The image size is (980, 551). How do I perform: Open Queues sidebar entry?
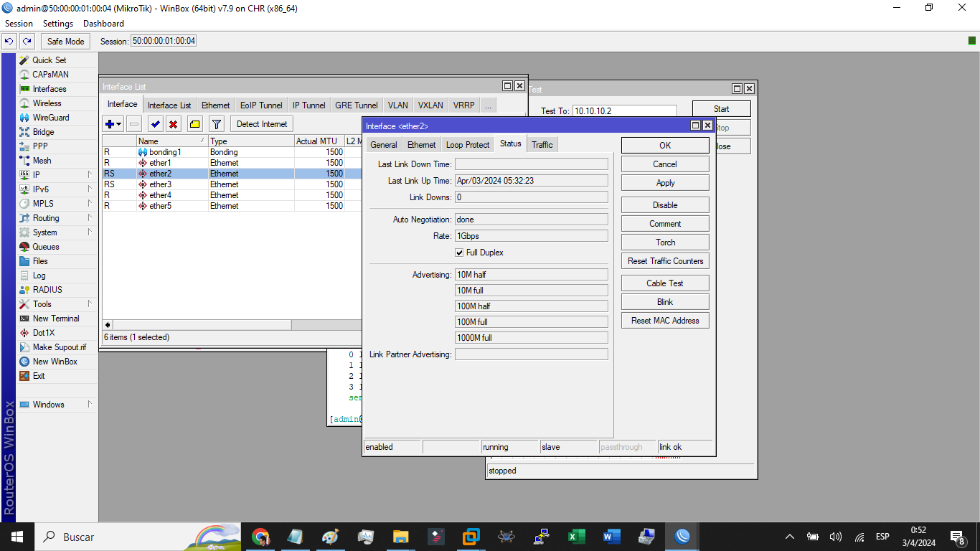(x=45, y=247)
